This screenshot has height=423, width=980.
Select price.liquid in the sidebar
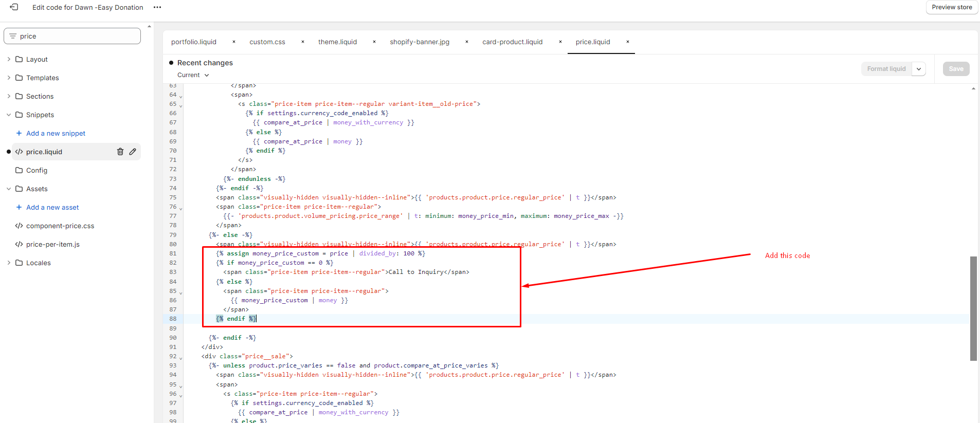tap(44, 152)
